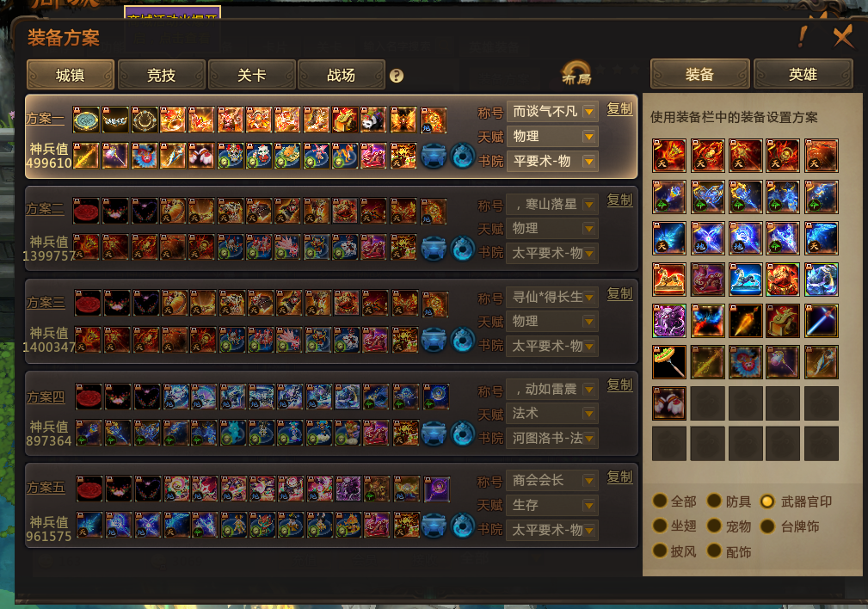Open the 布局 layout icon
This screenshot has width=868, height=609.
coord(576,74)
